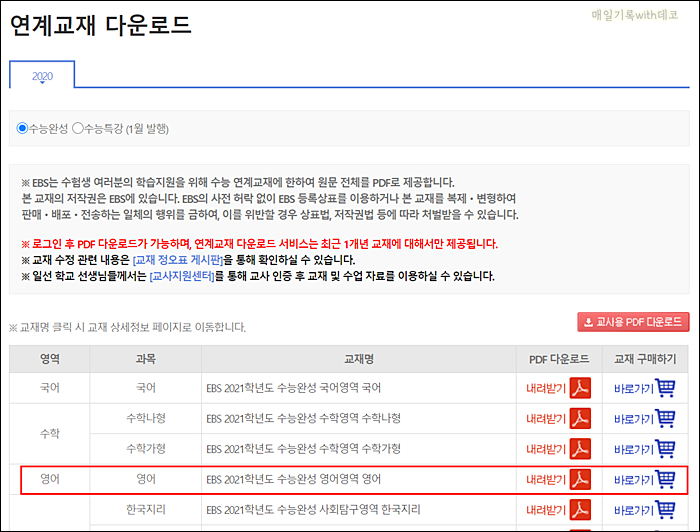This screenshot has height=532, width=700.
Task: Click 바로가기 link for 수학나형 textbook
Action: 634,419
